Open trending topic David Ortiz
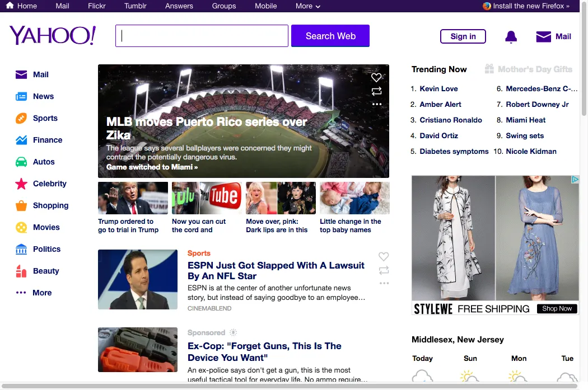 click(438, 136)
